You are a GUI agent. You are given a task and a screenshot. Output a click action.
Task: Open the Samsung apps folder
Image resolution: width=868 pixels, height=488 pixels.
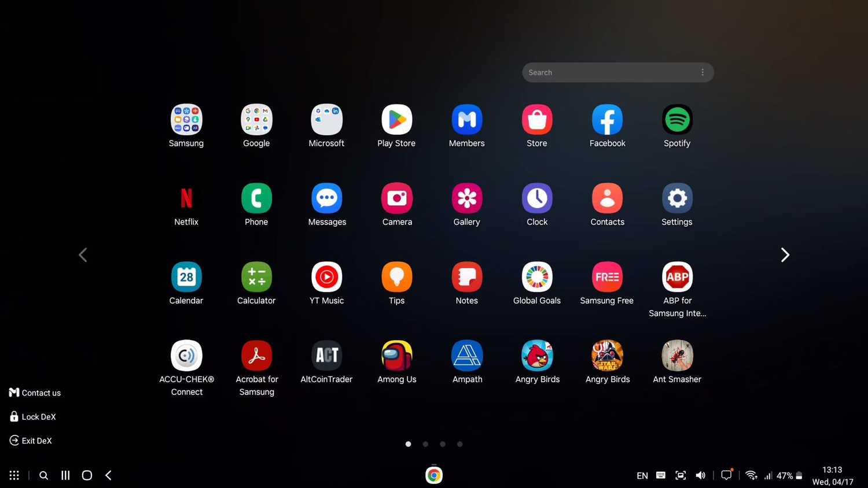tap(186, 120)
